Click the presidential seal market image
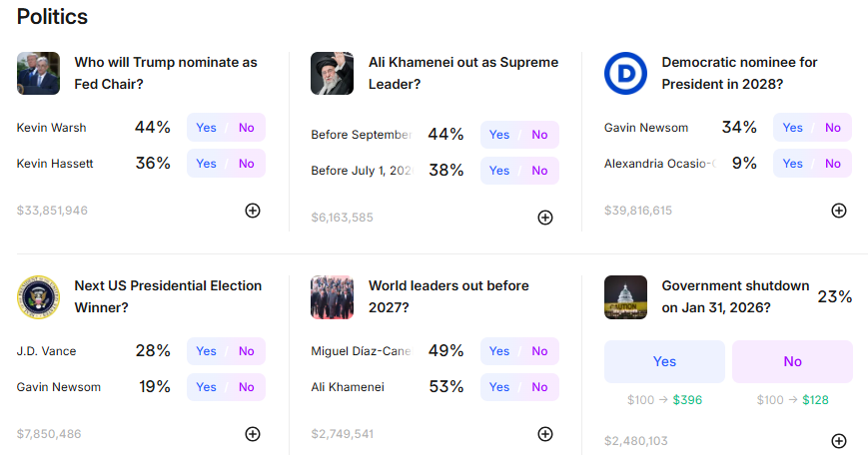The width and height of the screenshot is (868, 463). [38, 297]
